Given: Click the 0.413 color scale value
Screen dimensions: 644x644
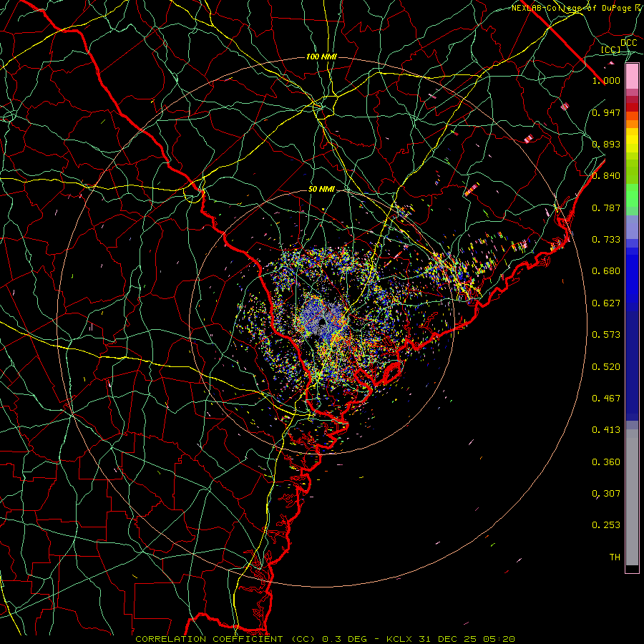Looking at the screenshot, I should click(606, 430).
